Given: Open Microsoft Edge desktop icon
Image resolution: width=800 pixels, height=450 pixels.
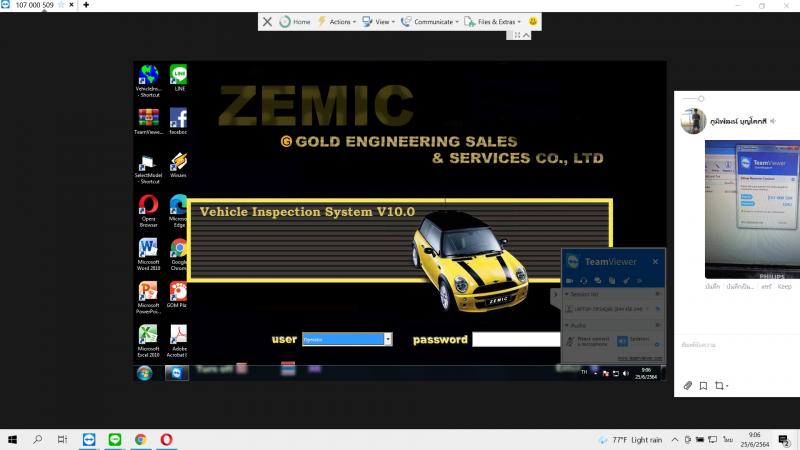Looking at the screenshot, I should [x=178, y=211].
